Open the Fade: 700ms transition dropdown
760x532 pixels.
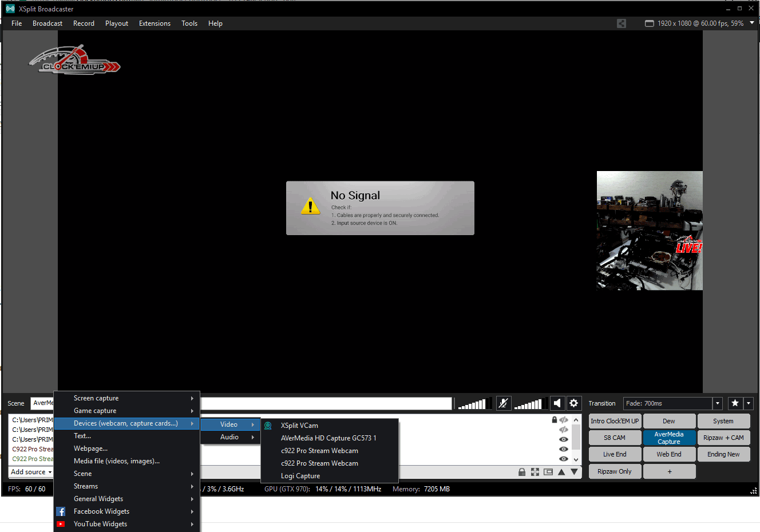(x=717, y=403)
